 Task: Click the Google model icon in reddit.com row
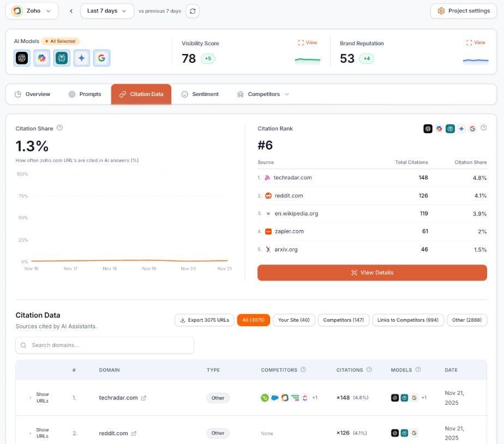(414, 433)
